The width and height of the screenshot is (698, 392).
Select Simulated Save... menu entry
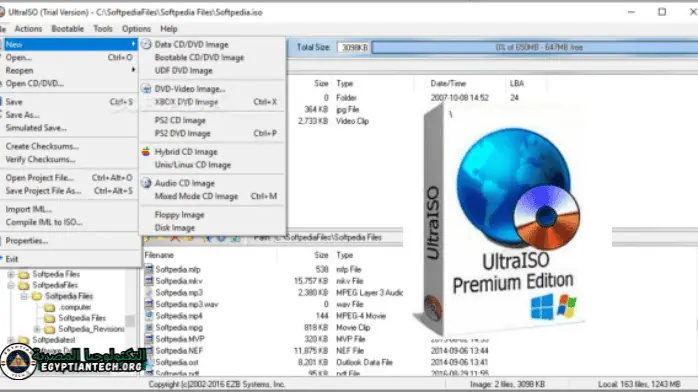pos(69,128)
